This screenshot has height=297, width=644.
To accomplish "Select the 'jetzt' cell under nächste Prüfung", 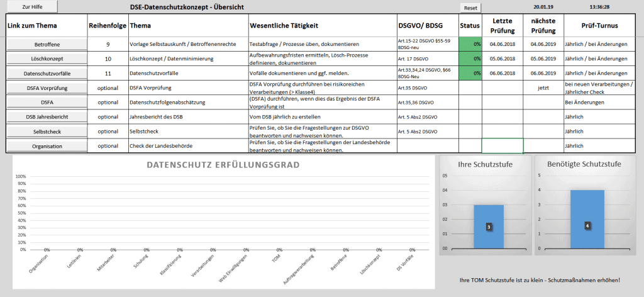I will click(543, 88).
